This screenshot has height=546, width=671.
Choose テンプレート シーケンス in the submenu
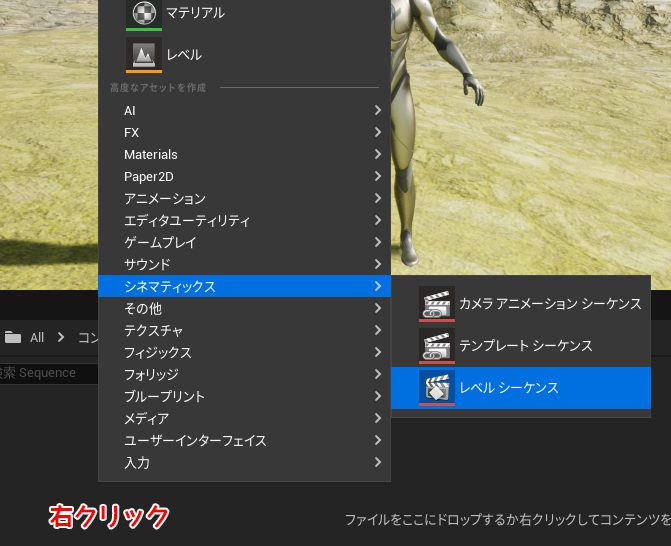[525, 345]
